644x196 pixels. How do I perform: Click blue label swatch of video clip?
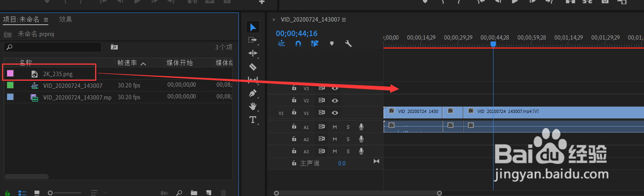coord(10,97)
